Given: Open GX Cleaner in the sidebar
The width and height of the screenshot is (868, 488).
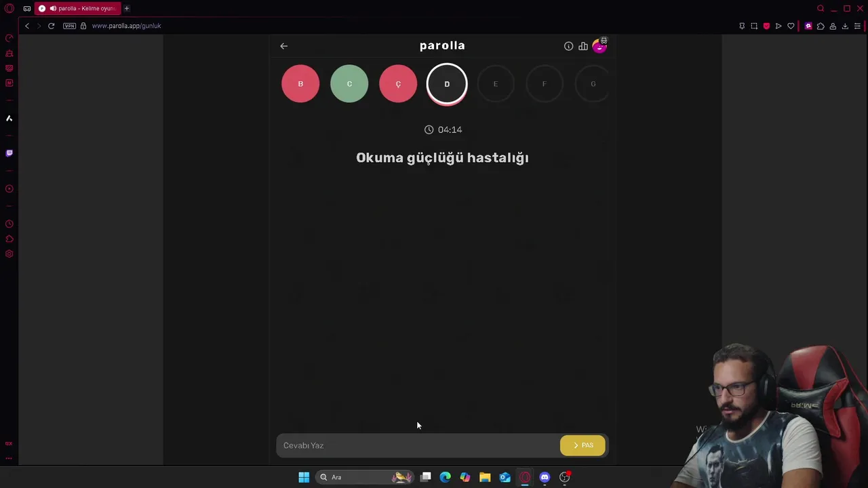Looking at the screenshot, I should [9, 54].
